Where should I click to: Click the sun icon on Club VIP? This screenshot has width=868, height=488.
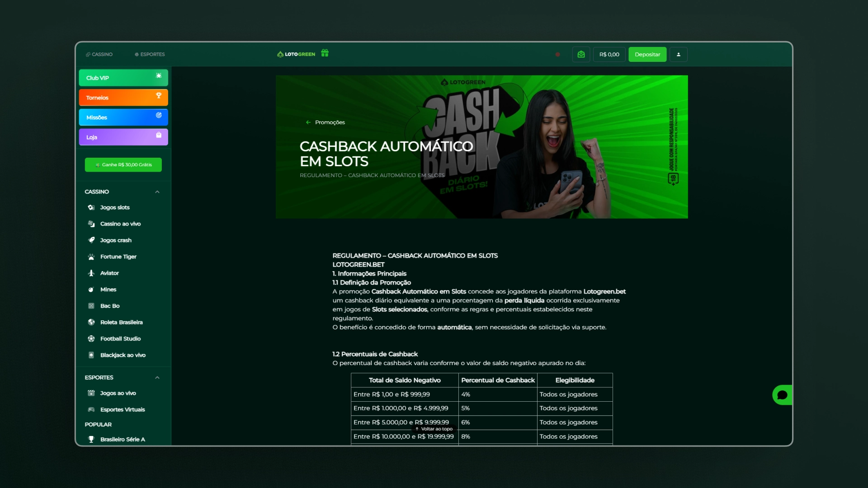pyautogui.click(x=159, y=75)
